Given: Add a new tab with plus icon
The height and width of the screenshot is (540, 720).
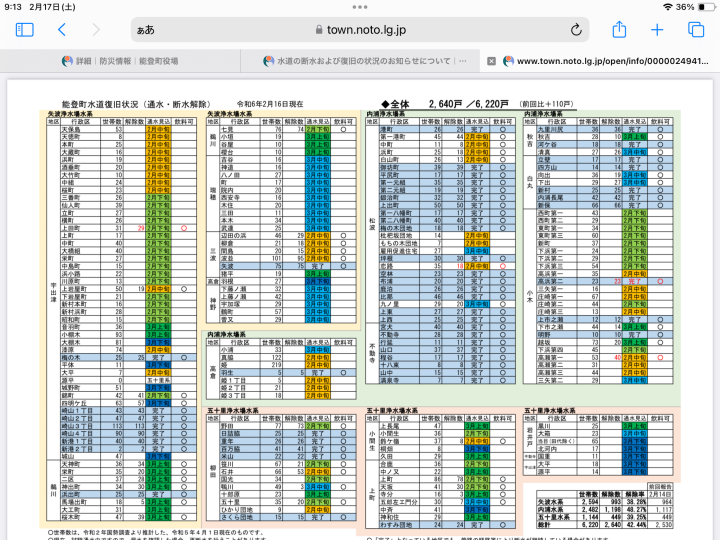Looking at the screenshot, I should [657, 30].
